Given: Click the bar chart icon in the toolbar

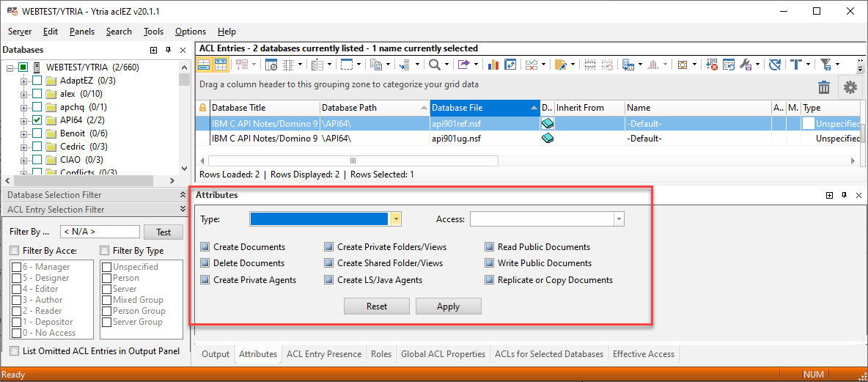Looking at the screenshot, I should [x=493, y=65].
